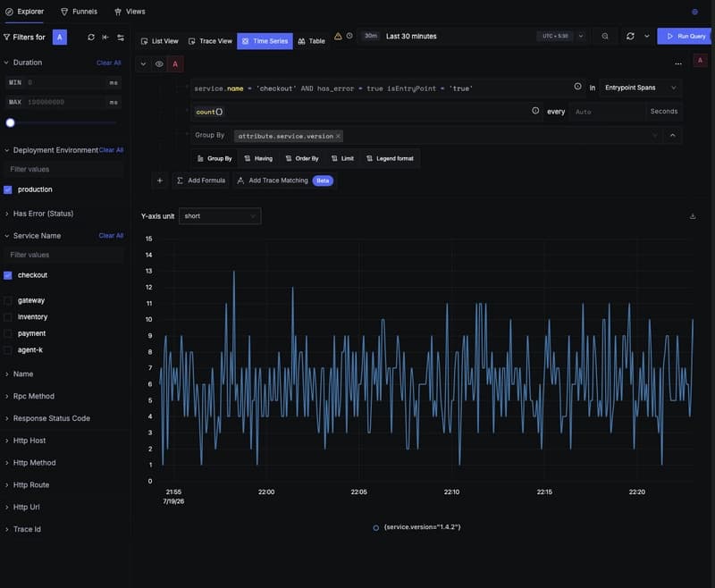Click the Having option button
The width and height of the screenshot is (715, 588).
(x=258, y=158)
